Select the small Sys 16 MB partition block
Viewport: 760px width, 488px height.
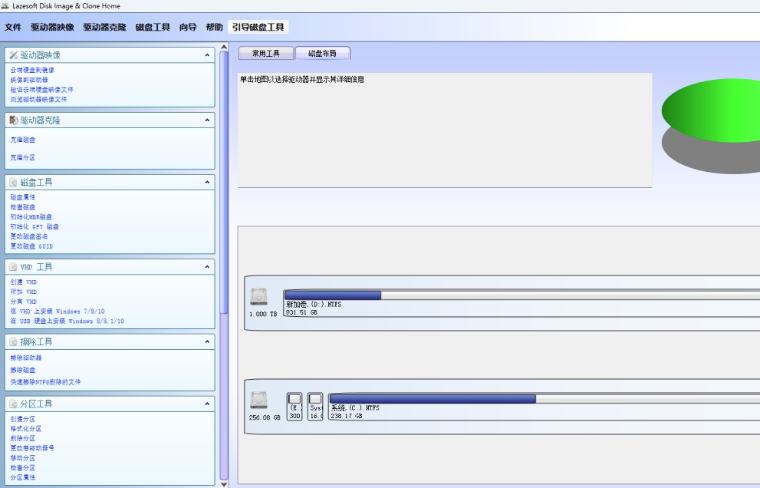[315, 407]
